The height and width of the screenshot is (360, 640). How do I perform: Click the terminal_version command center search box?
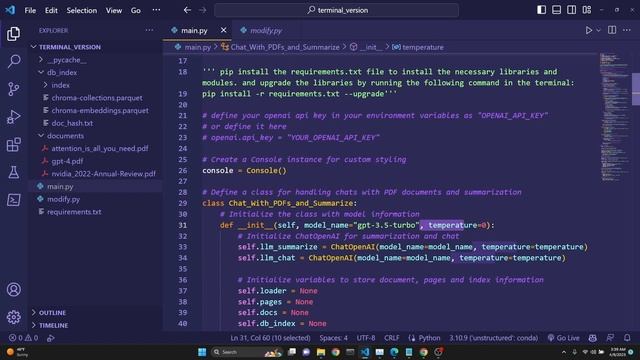coord(336,10)
